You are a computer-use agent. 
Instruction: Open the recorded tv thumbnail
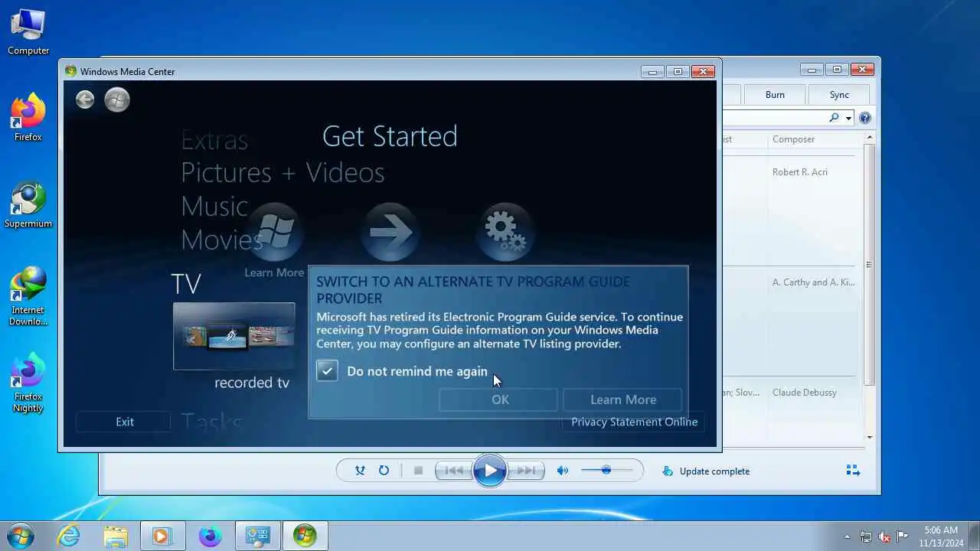tap(234, 336)
